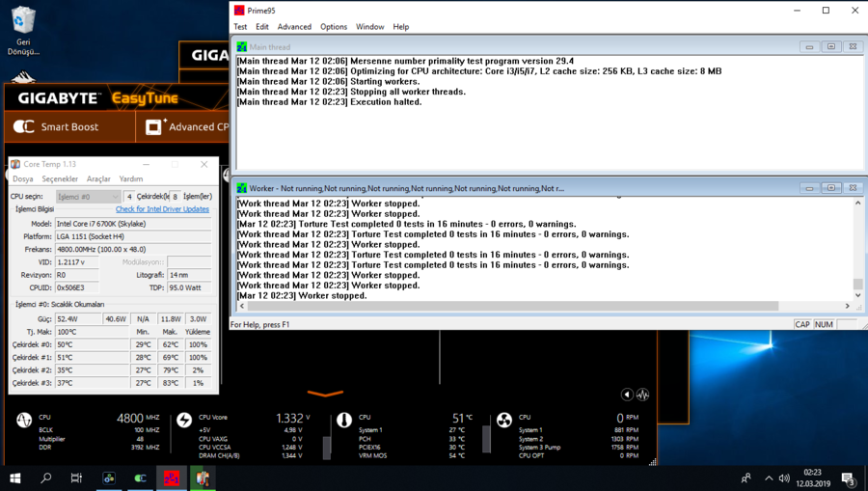868x491 pixels.
Task: Click the waveform monitor icon in EasyTune
Action: pos(642,395)
